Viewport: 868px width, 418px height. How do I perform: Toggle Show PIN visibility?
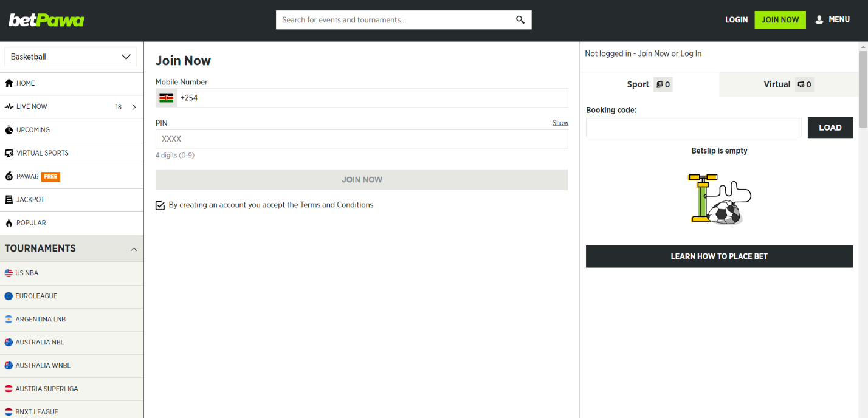pyautogui.click(x=560, y=123)
